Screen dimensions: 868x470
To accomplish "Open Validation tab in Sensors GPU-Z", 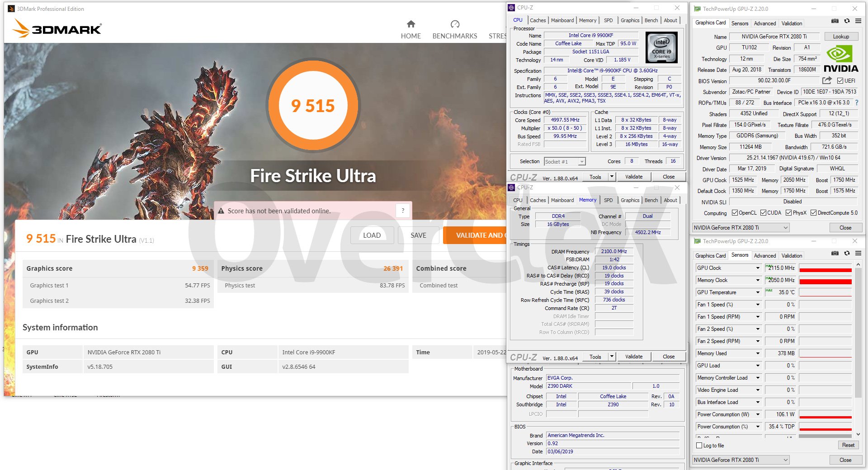I will [x=792, y=256].
